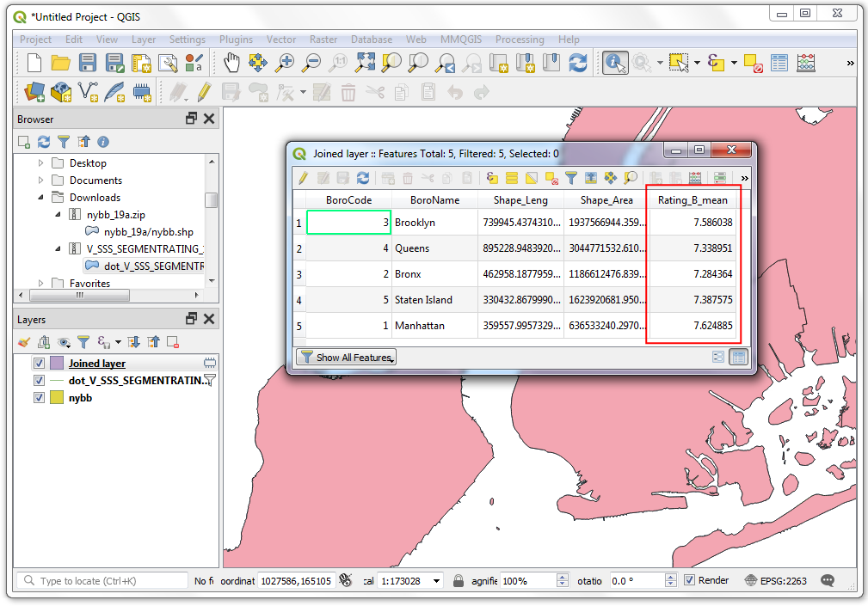This screenshot has height=606, width=868.
Task: Expand the Desktop folder in Browser
Action: point(40,163)
